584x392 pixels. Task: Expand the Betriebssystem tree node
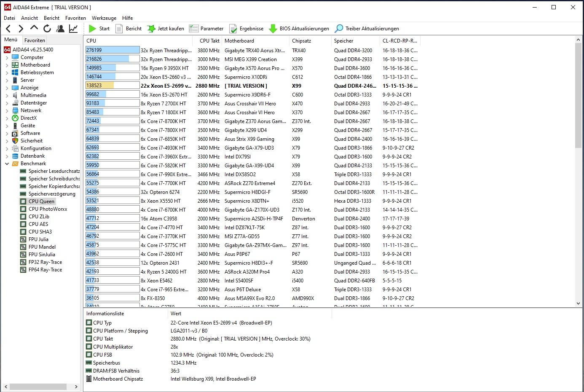click(x=7, y=72)
